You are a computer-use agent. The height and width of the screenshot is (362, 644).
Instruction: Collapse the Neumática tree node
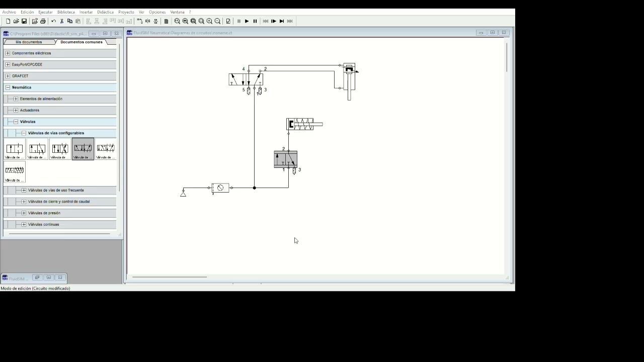8,87
